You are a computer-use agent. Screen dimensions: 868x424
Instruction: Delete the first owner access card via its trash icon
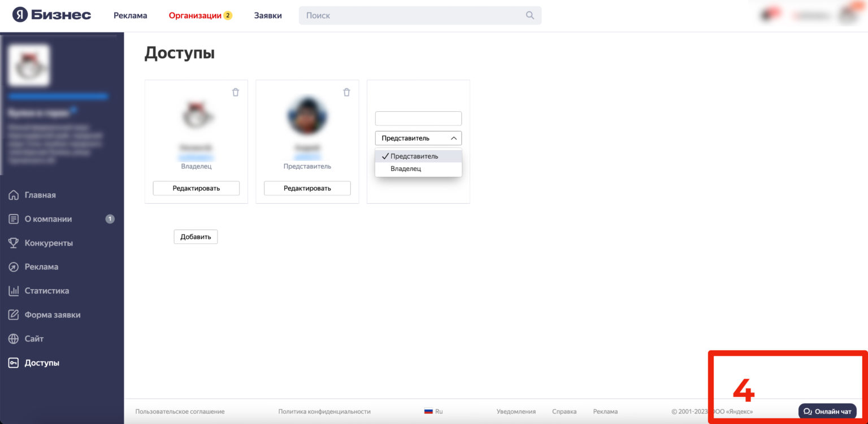[236, 92]
